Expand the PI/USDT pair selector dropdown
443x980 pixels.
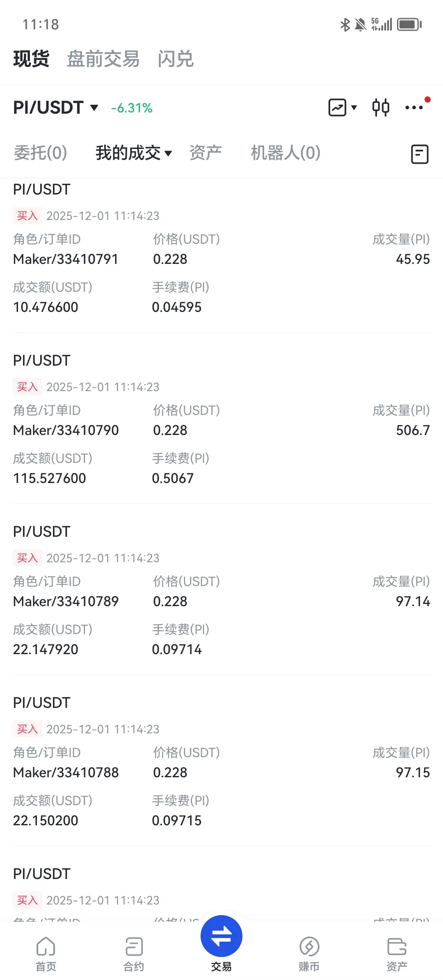pos(56,108)
